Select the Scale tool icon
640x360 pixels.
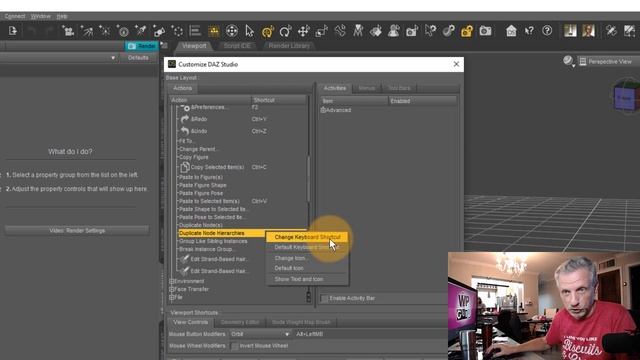(321, 31)
